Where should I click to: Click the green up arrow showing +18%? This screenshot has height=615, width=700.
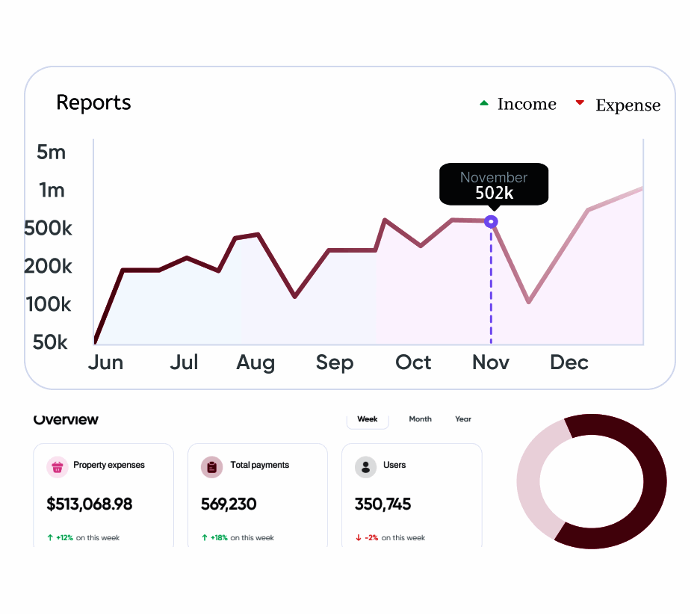click(x=205, y=537)
